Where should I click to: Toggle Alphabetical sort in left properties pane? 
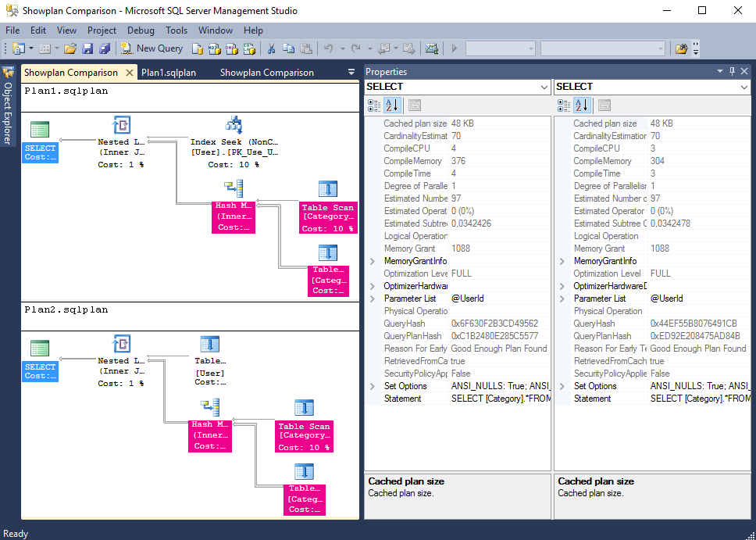[x=392, y=105]
